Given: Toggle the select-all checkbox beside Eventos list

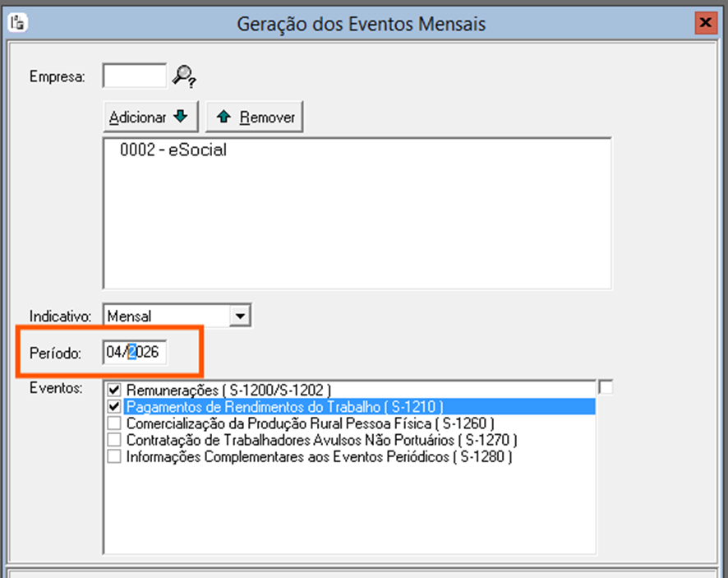Looking at the screenshot, I should (x=606, y=387).
